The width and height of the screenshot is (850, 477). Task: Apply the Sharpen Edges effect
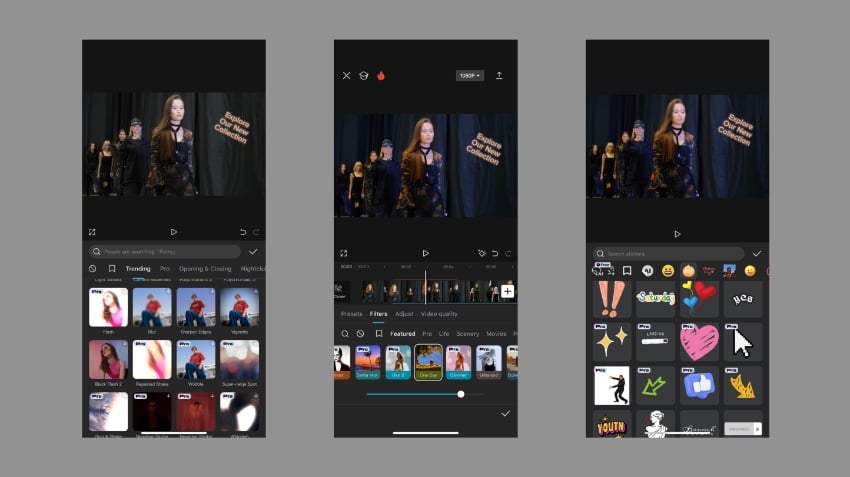(196, 307)
